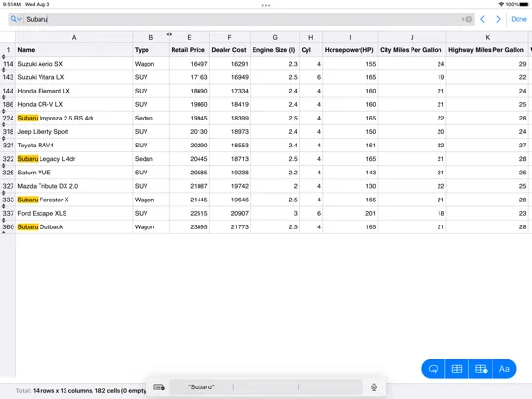
Task: Tap the battery indicator in status bar
Action: pos(524,4)
